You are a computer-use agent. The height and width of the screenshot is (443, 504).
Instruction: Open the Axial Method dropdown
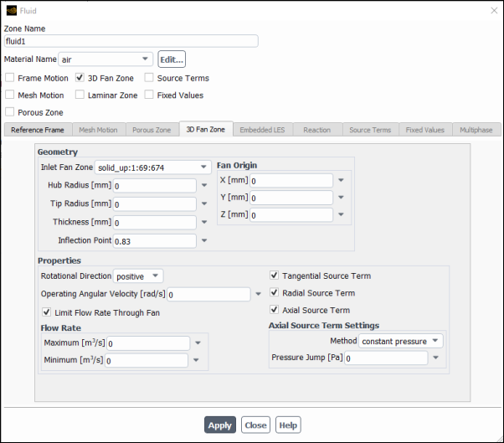400,341
